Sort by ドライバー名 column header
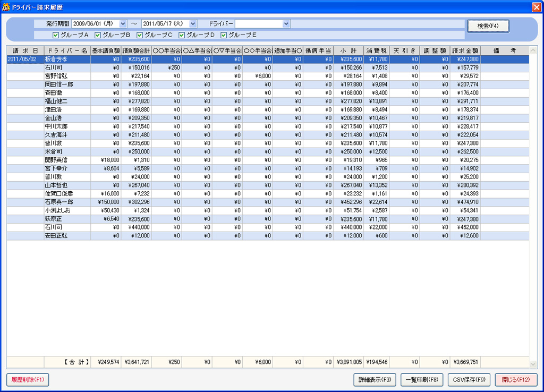The width and height of the screenshot is (544, 392). tap(67, 50)
